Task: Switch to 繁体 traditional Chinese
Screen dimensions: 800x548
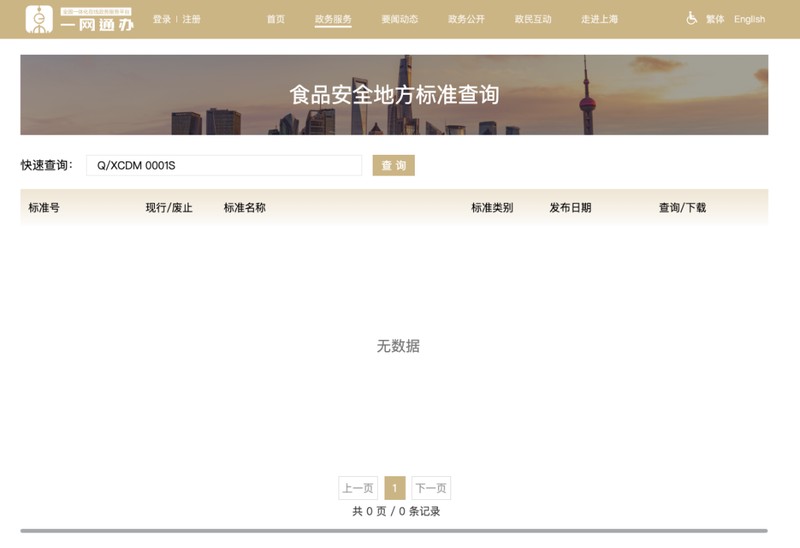Action: point(715,19)
